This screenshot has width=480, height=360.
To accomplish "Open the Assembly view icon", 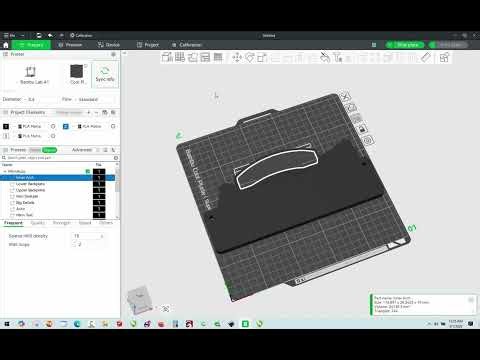I will click(444, 57).
